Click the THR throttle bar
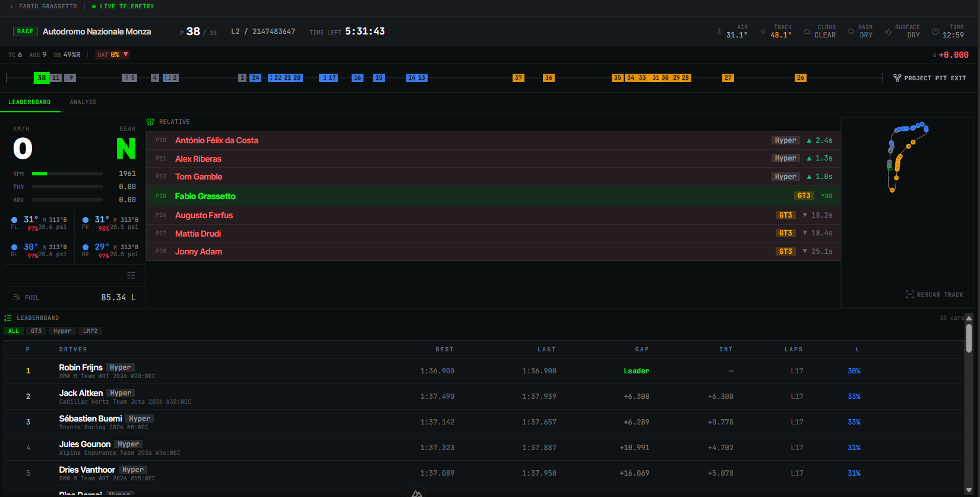Screen dimensions: 980x497 [67, 187]
